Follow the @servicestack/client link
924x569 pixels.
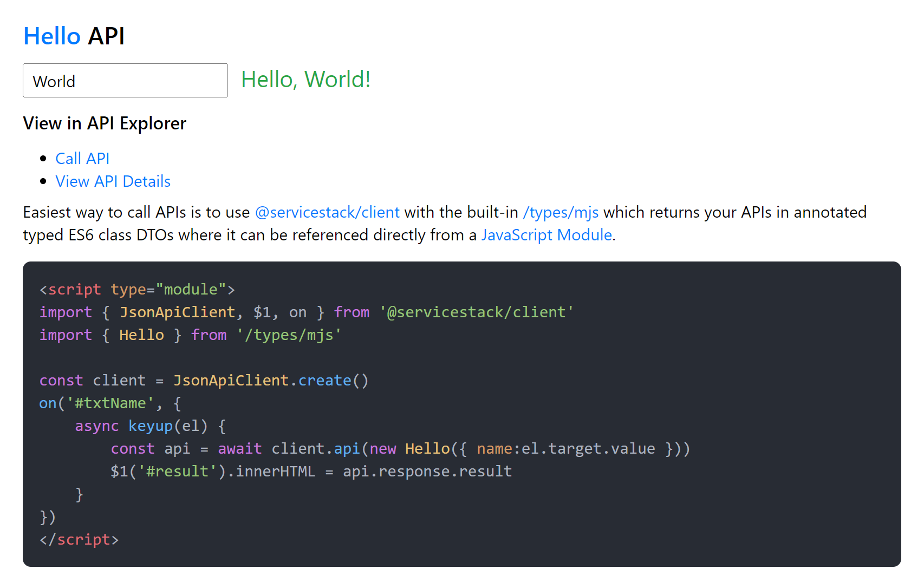click(327, 212)
